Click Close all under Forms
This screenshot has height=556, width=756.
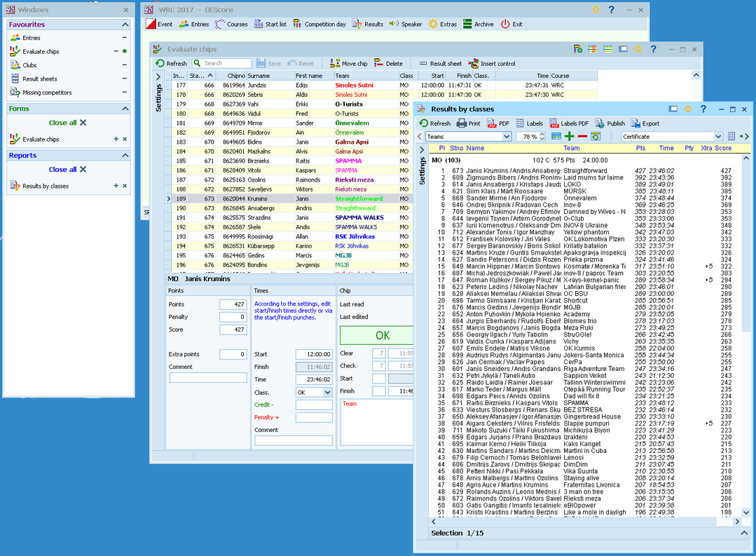click(67, 123)
